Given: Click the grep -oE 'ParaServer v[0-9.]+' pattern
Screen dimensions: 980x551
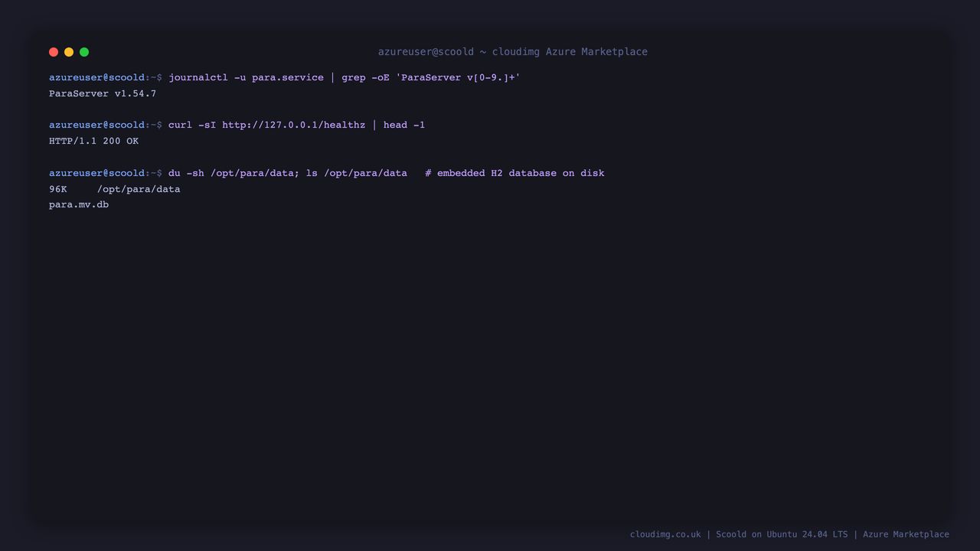Looking at the screenshot, I should pos(431,78).
